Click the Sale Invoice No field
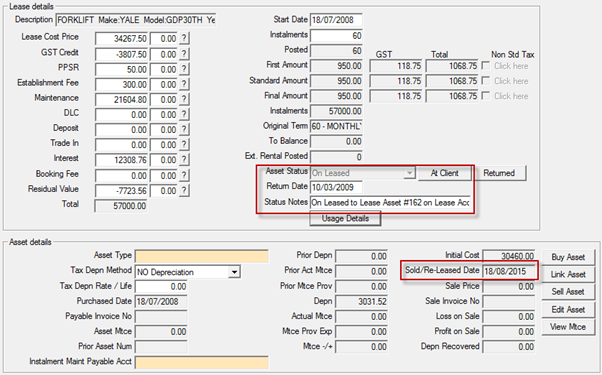Screen dimensions: 602x375 point(509,302)
